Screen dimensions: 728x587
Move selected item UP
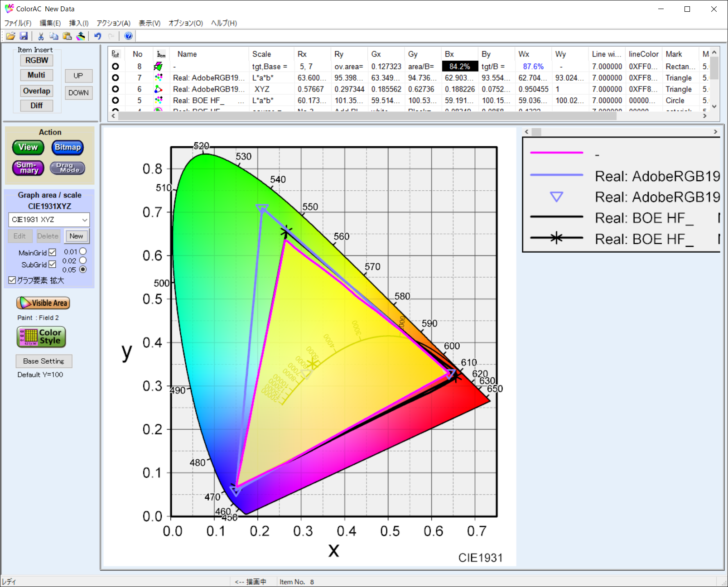78,76
